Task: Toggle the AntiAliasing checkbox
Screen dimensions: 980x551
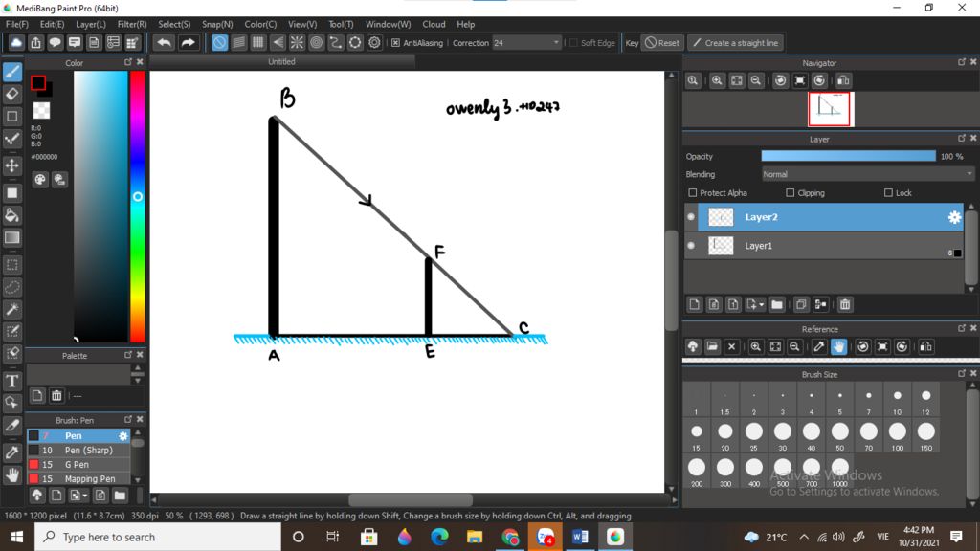Action: (396, 43)
